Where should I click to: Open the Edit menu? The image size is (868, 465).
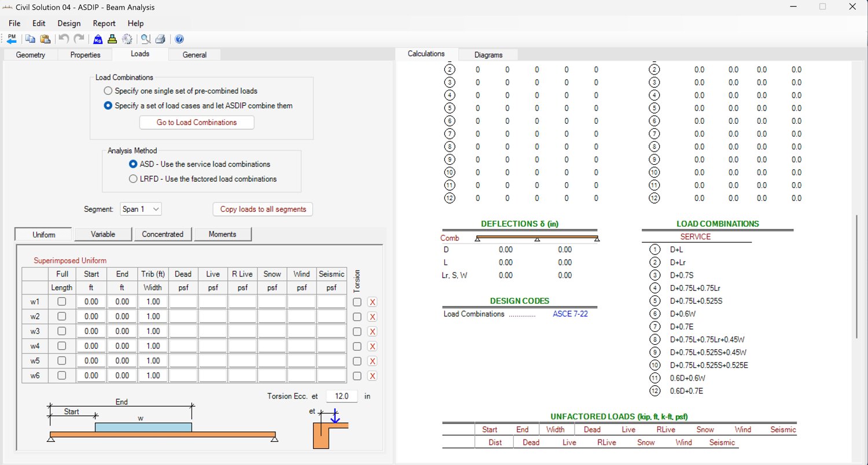39,23
